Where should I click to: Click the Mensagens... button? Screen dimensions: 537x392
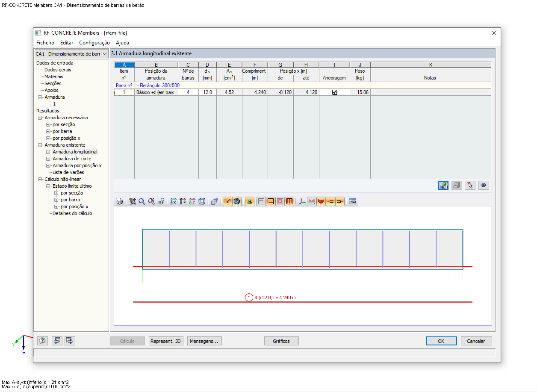coord(204,341)
